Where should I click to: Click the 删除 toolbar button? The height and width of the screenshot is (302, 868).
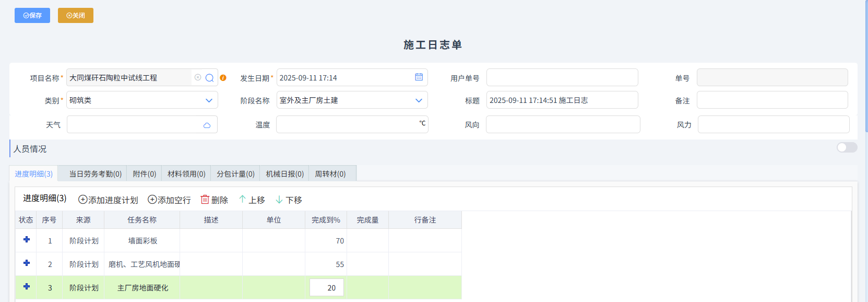215,200
